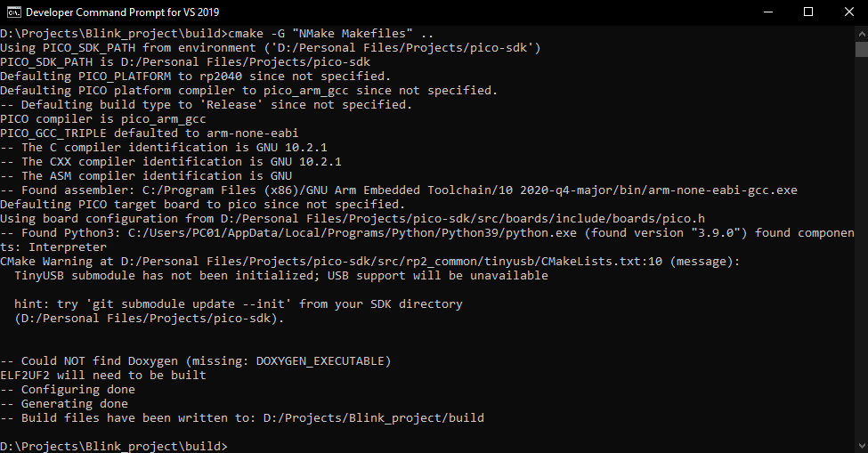Screen dimensions: 868x453
Task: Maximize the Developer Command Prompt window
Action: [808, 12]
